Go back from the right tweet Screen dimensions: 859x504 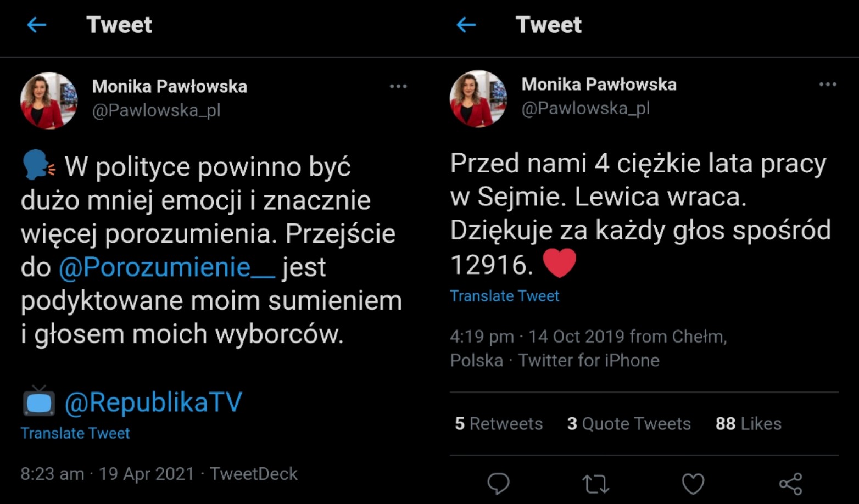[466, 25]
